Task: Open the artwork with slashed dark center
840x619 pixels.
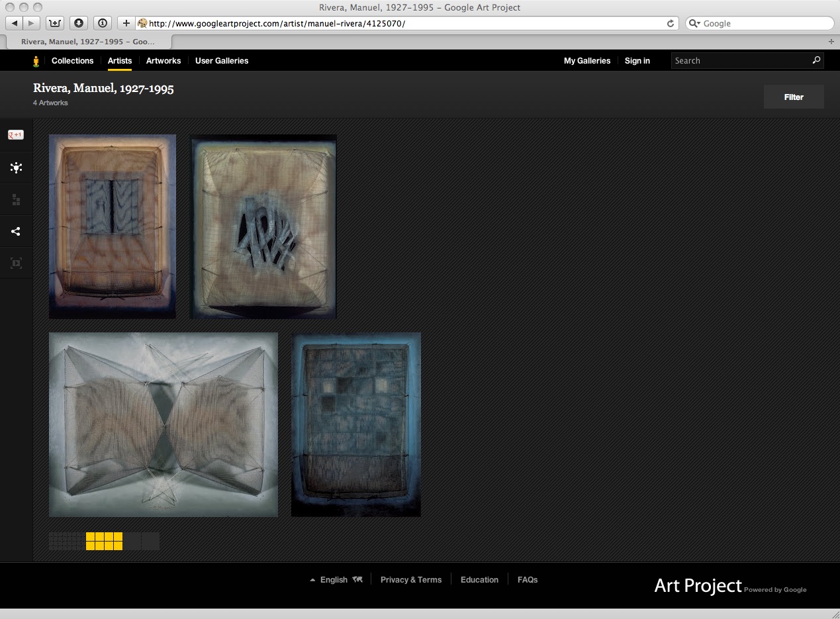Action: [x=263, y=226]
